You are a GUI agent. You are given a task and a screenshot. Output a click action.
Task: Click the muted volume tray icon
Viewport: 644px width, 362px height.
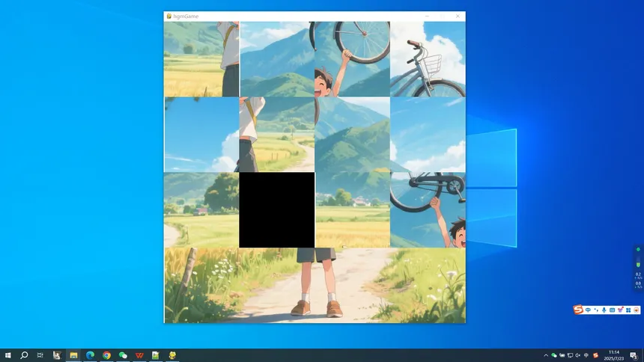pos(578,355)
